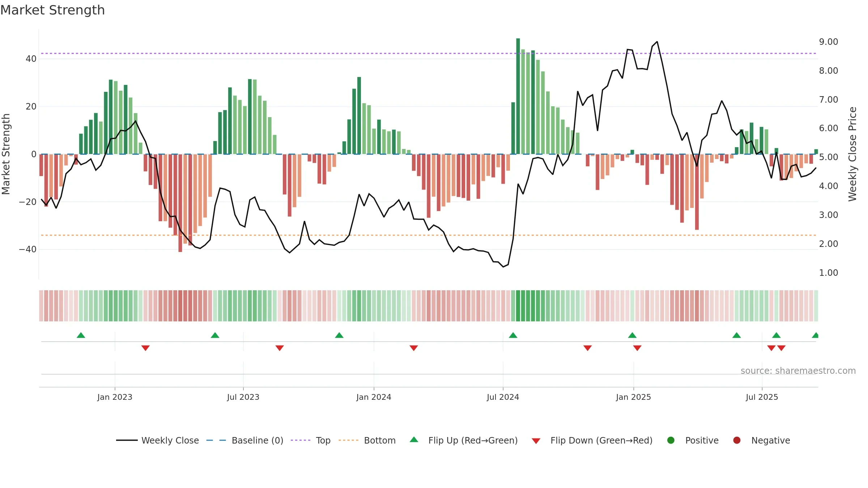Click the red triangle icon in legend
This screenshot has width=868, height=488.
point(536,441)
